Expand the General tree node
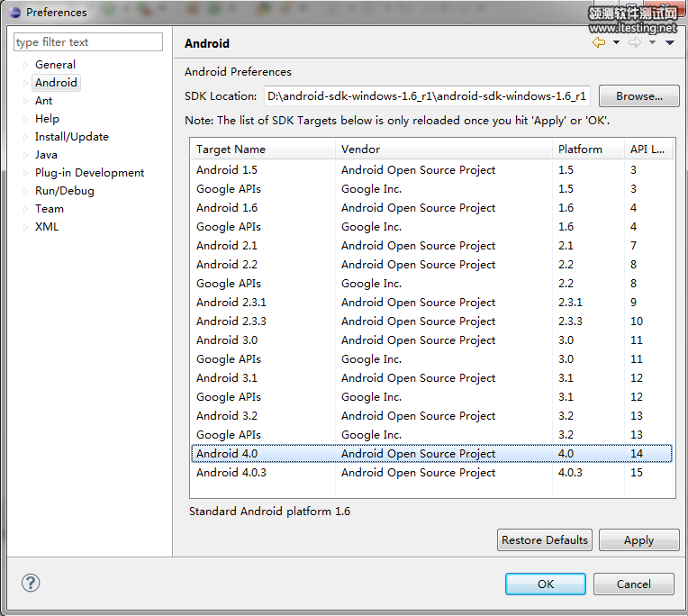This screenshot has width=688, height=616. (x=25, y=65)
